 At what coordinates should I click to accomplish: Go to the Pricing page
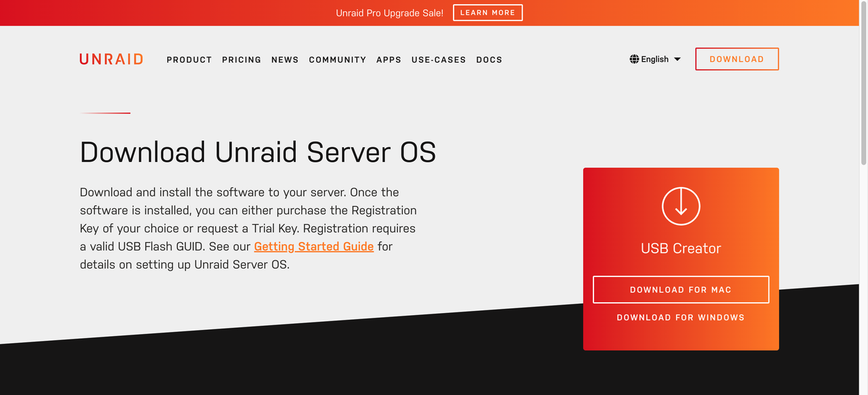click(x=241, y=60)
